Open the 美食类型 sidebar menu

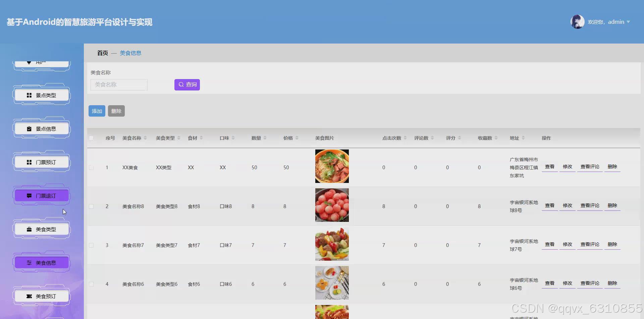coord(42,230)
